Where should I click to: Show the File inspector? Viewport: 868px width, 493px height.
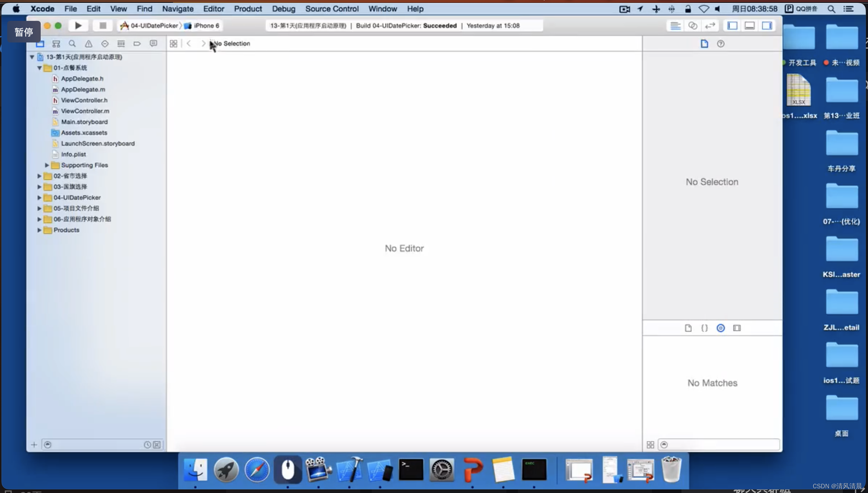coord(704,44)
